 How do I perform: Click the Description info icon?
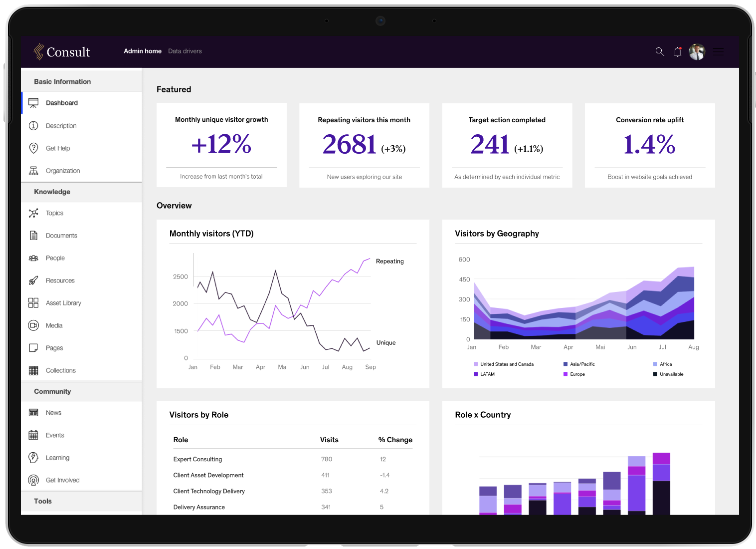point(33,126)
